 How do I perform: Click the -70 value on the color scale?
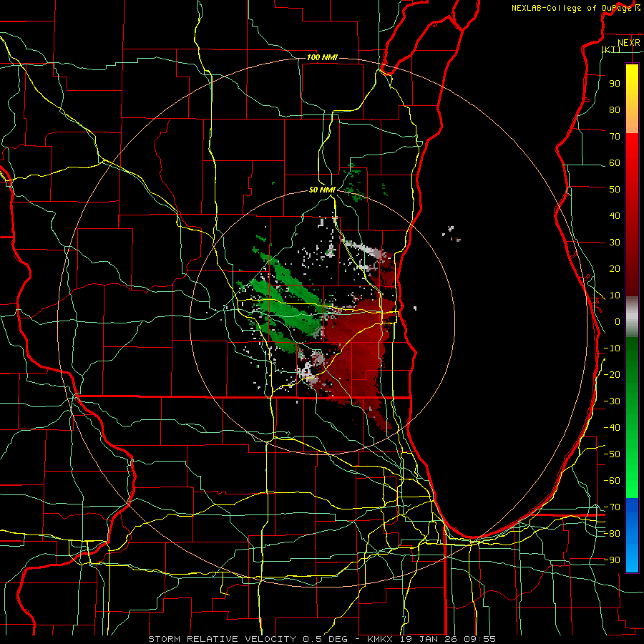[612, 507]
